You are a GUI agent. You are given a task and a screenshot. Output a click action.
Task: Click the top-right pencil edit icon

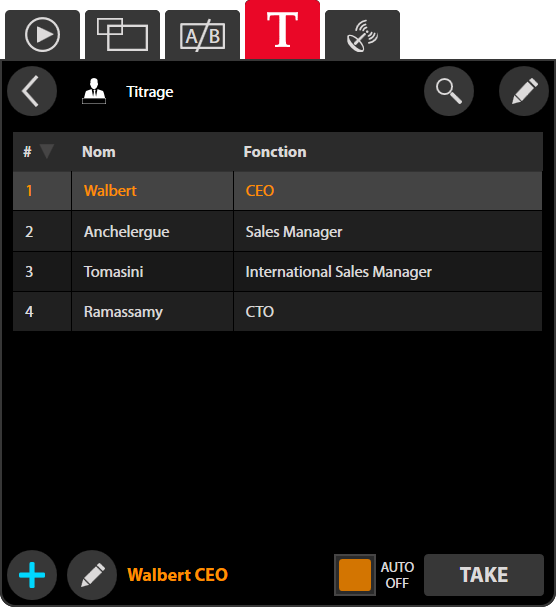(x=524, y=91)
